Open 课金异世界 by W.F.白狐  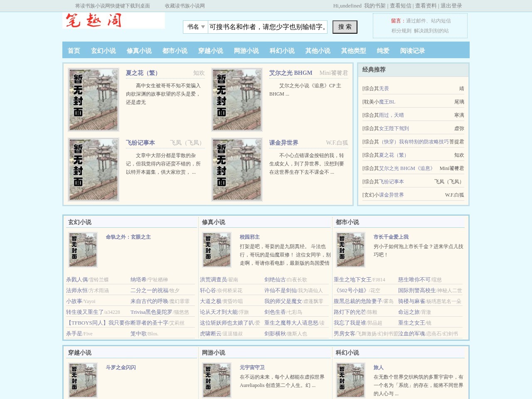pyautogui.click(x=284, y=143)
